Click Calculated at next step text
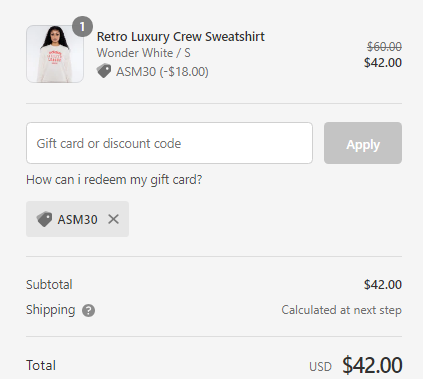The image size is (423, 379). point(341,310)
